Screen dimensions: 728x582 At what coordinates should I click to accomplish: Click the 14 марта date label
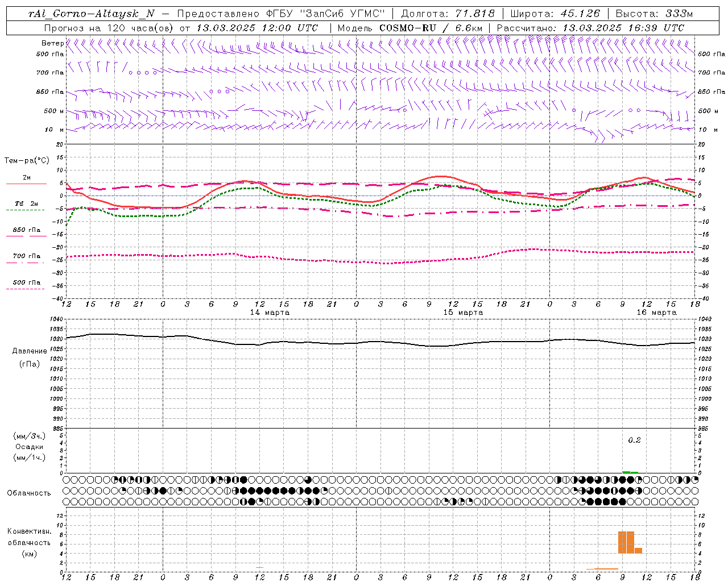(x=270, y=313)
